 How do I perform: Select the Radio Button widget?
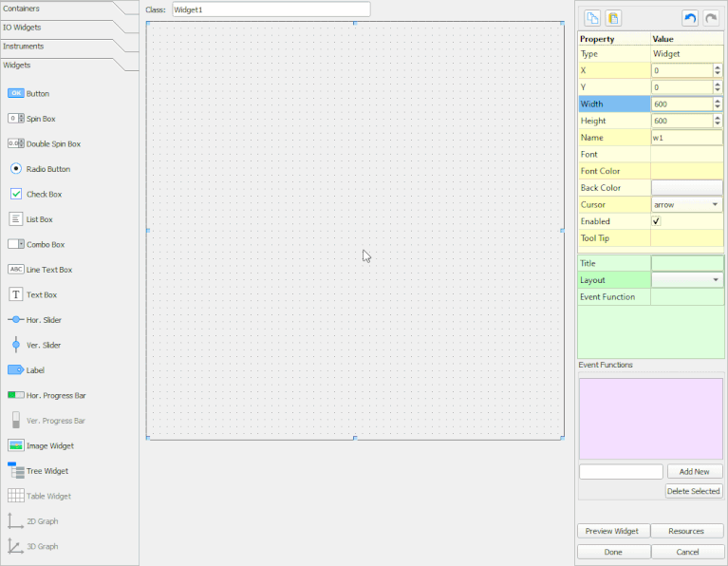16,169
